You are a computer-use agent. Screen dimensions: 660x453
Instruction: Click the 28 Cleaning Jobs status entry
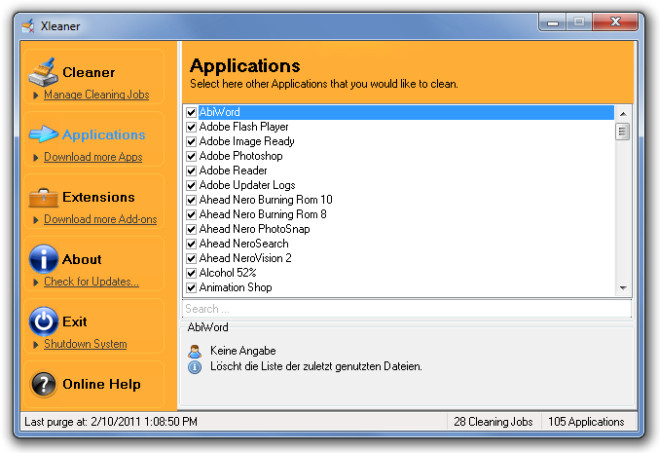click(x=493, y=422)
